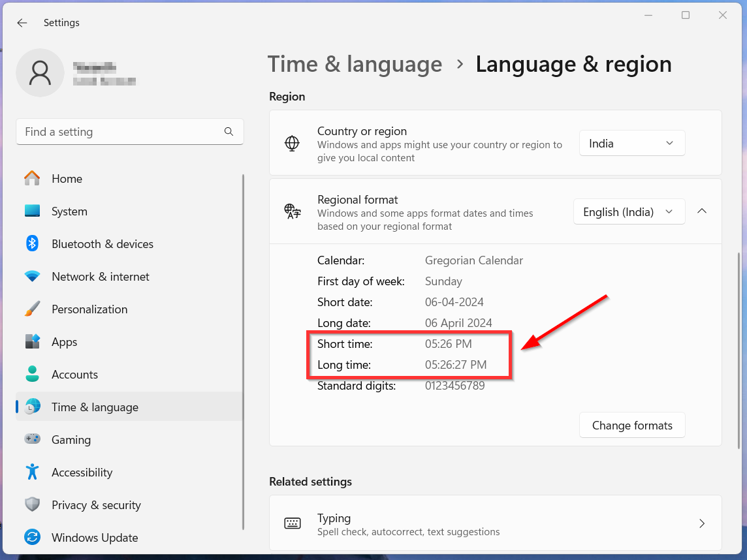
Task: Click the user profile avatar picture
Action: [x=40, y=73]
